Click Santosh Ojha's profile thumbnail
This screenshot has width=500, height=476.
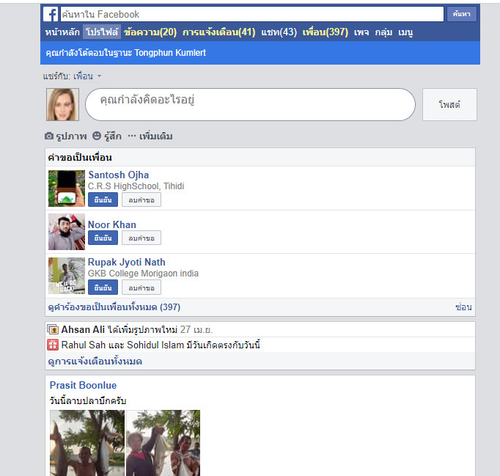click(x=67, y=188)
